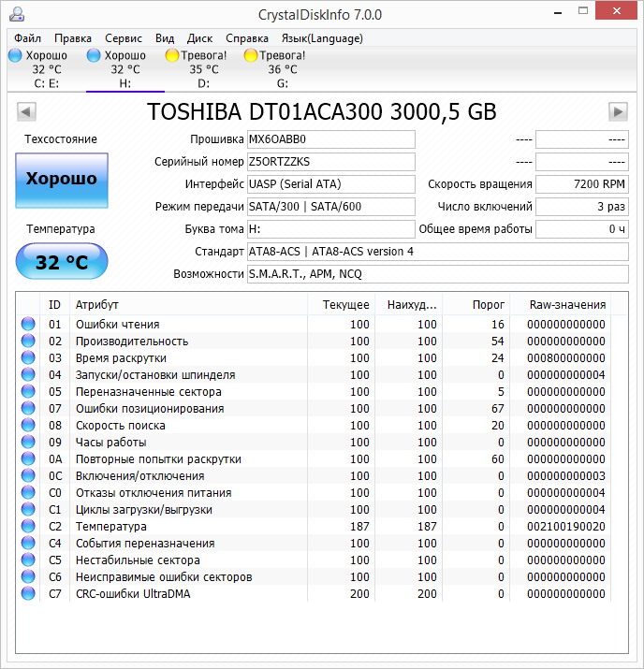The image size is (644, 669).
Task: Select the CRC-ошибки UltraDMA attribute name
Action: coord(133,594)
